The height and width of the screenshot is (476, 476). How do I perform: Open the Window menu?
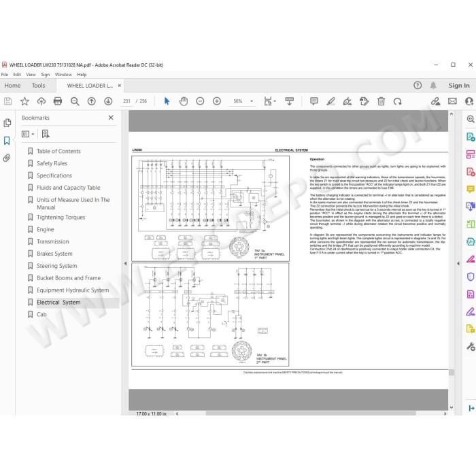coord(63,74)
